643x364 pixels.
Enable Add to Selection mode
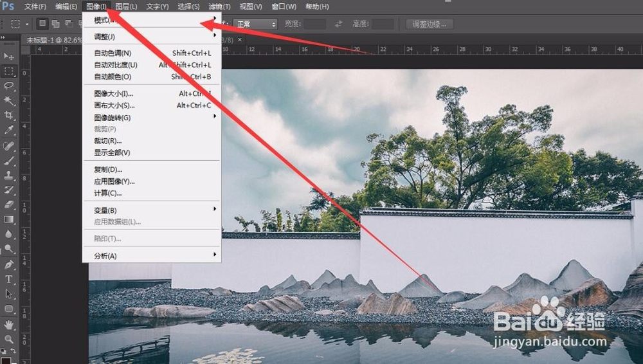click(55, 24)
